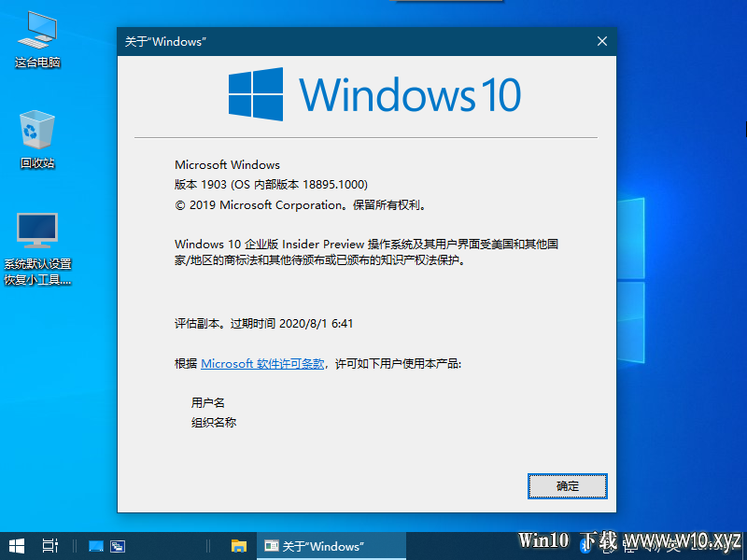The width and height of the screenshot is (747, 560).
Task: Activate the 关于"Windows" taskbar button
Action: (x=331, y=546)
